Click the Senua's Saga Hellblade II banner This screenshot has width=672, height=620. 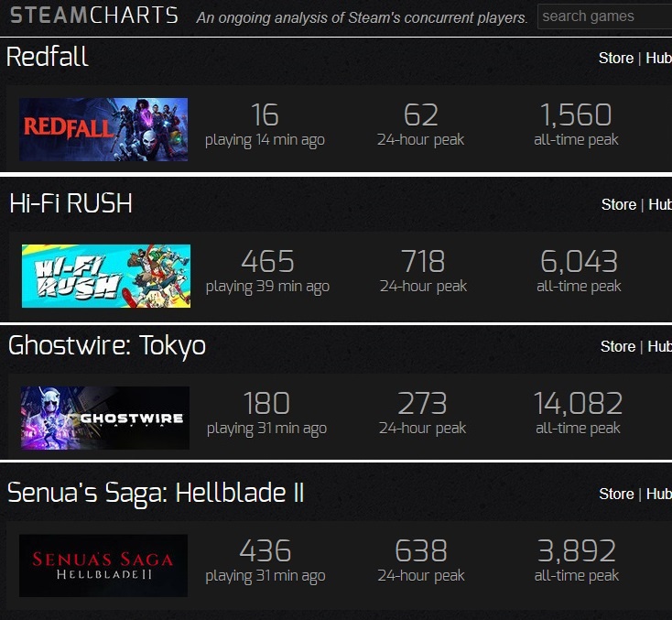pos(103,565)
